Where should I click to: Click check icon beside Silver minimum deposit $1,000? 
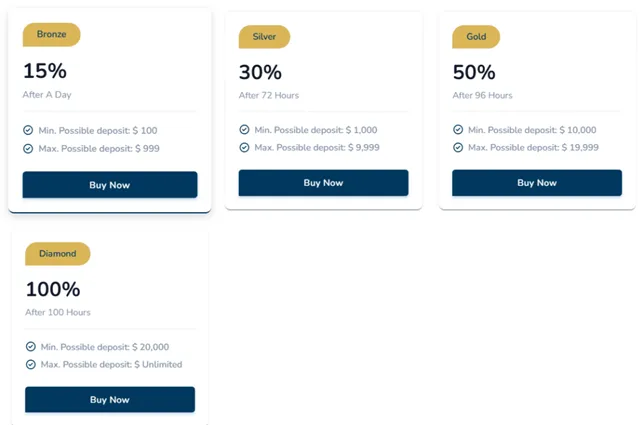point(244,129)
